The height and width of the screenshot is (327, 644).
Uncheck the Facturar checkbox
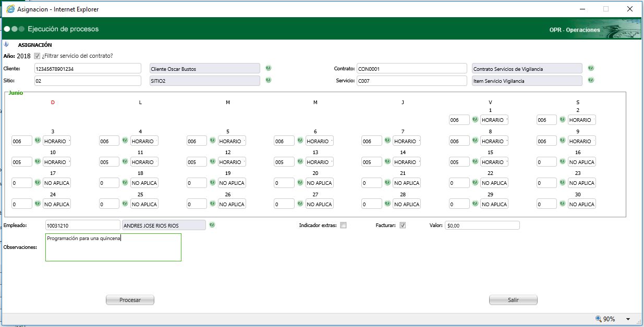pyautogui.click(x=403, y=225)
